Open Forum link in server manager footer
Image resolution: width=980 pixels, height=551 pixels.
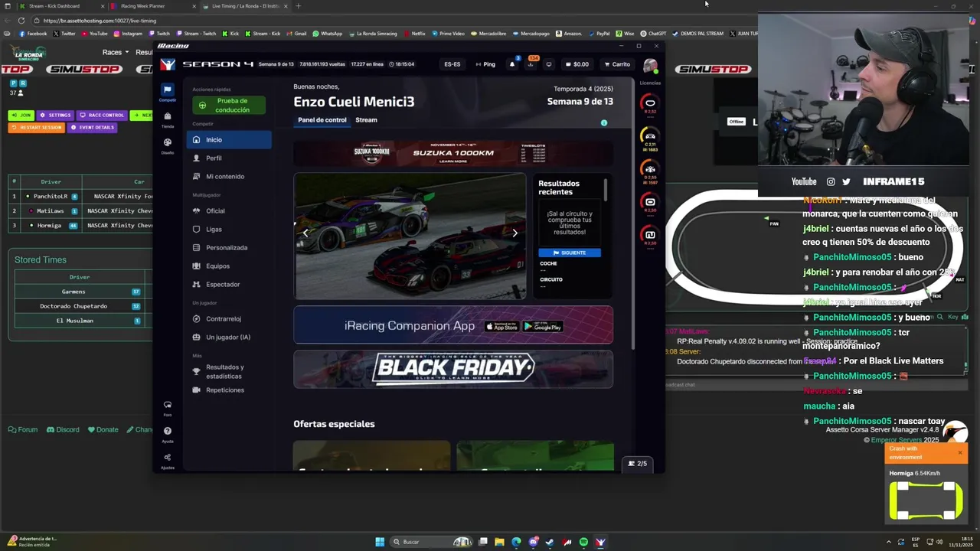pyautogui.click(x=23, y=430)
